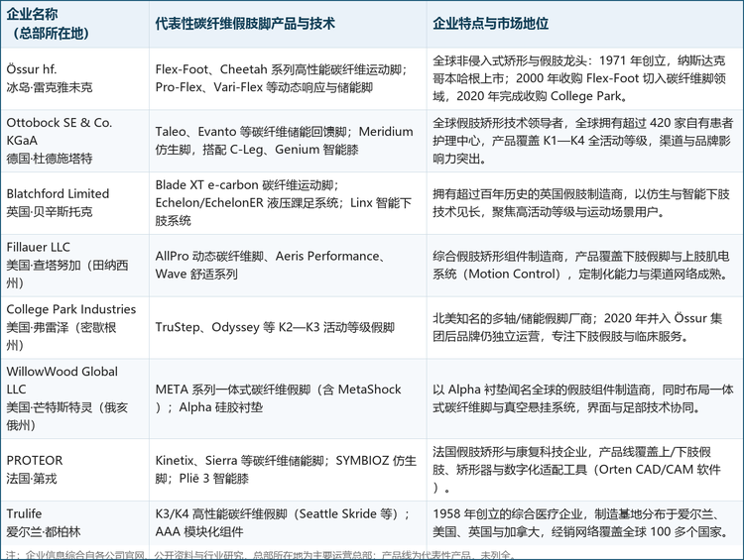Select the WillowWood Global LLC name cell
Viewport: 744px width, 560px height.
(x=75, y=398)
